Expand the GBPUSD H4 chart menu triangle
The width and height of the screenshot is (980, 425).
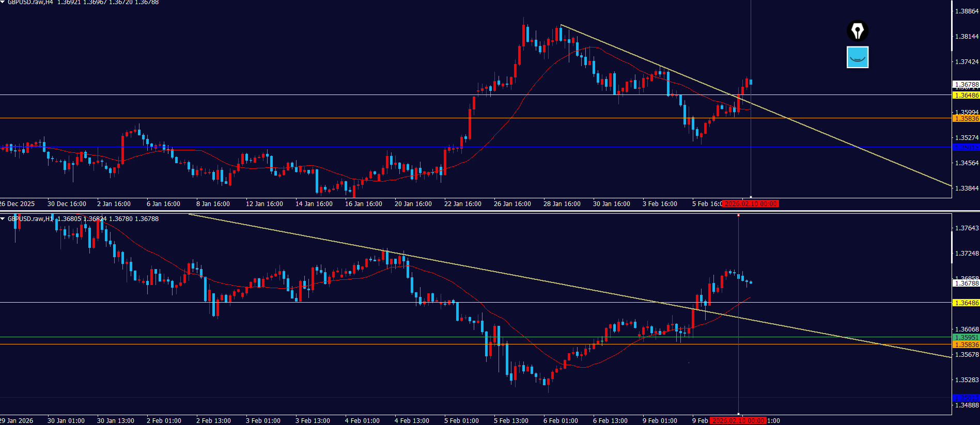[3, 3]
